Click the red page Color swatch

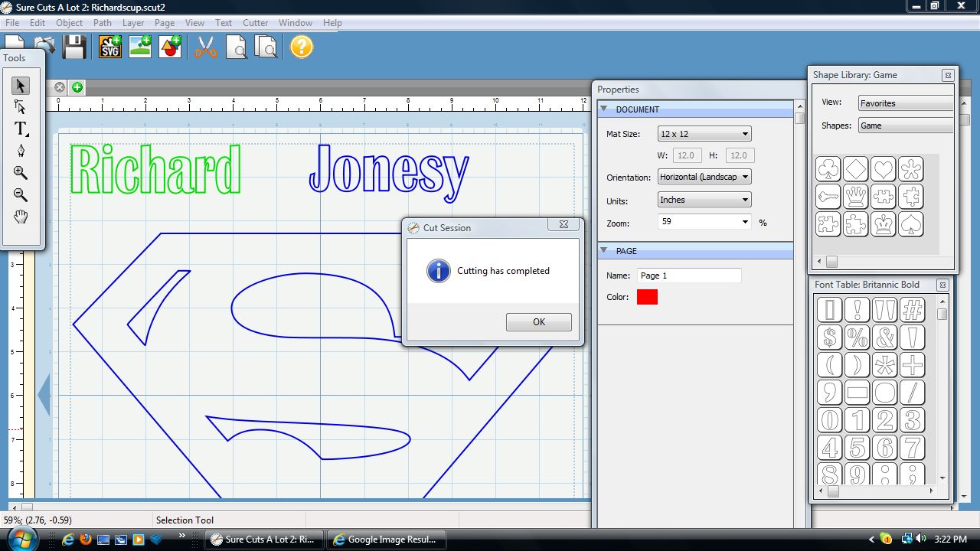click(x=647, y=297)
